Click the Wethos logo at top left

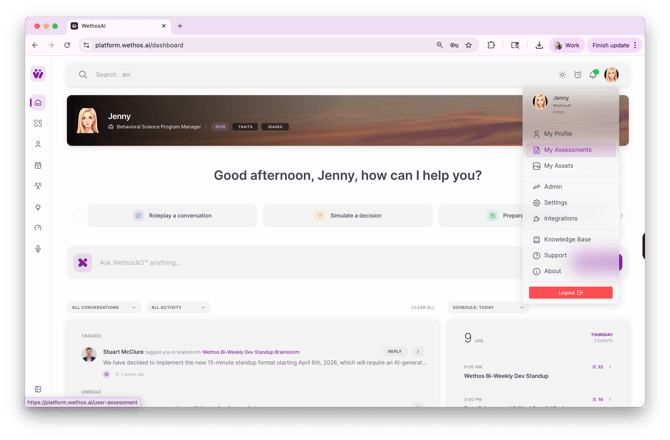38,74
